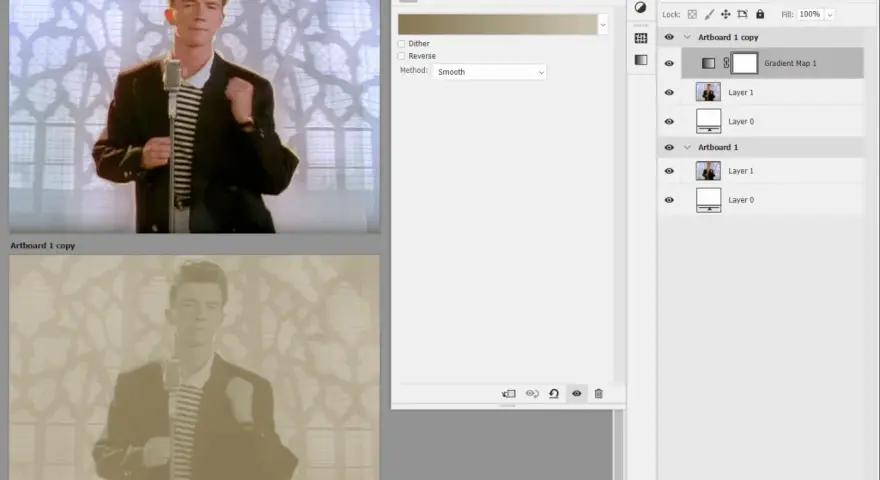Select Gradient Map 1 layer mask thumbnail

(745, 63)
